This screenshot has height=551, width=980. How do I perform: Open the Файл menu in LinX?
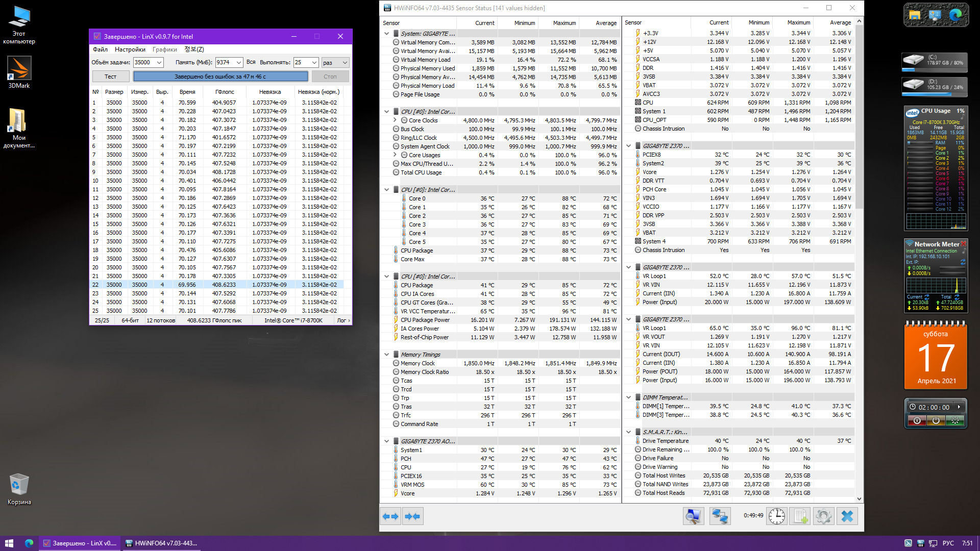[100, 49]
